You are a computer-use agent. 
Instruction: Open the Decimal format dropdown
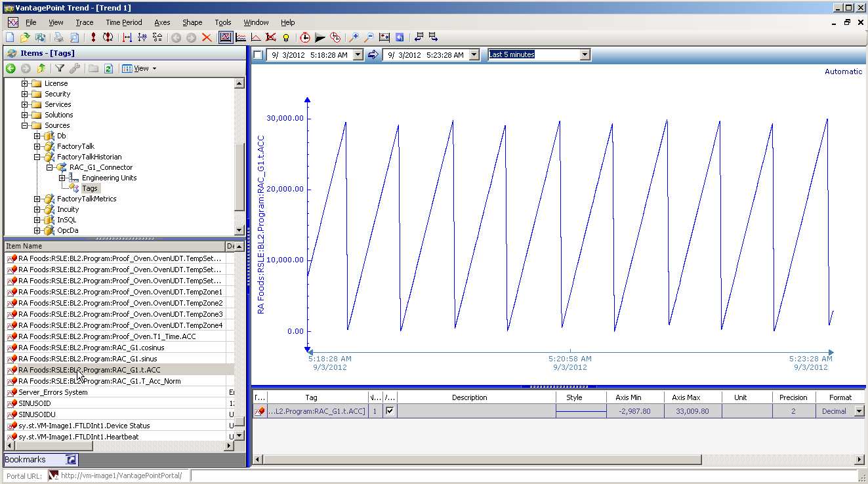pyautogui.click(x=859, y=411)
